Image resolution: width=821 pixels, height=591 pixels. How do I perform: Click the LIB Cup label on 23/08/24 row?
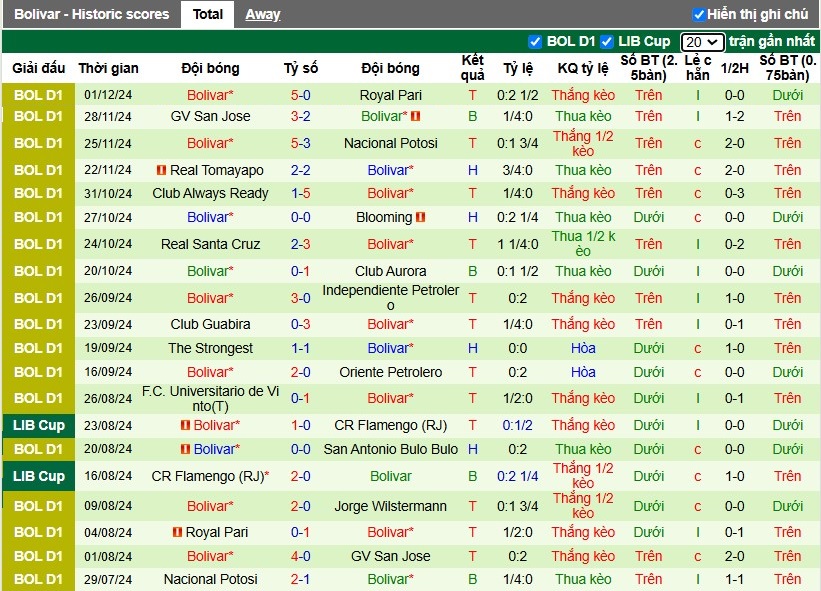(39, 426)
